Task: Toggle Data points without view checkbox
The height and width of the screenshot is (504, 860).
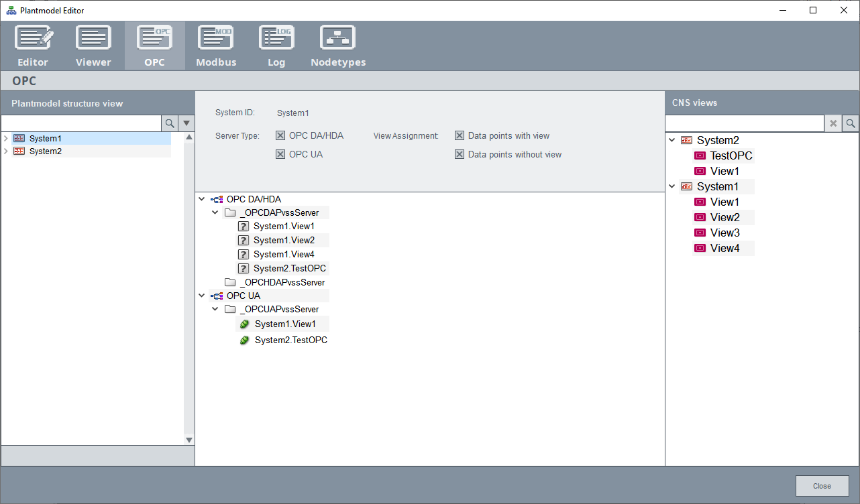Action: [x=460, y=155]
